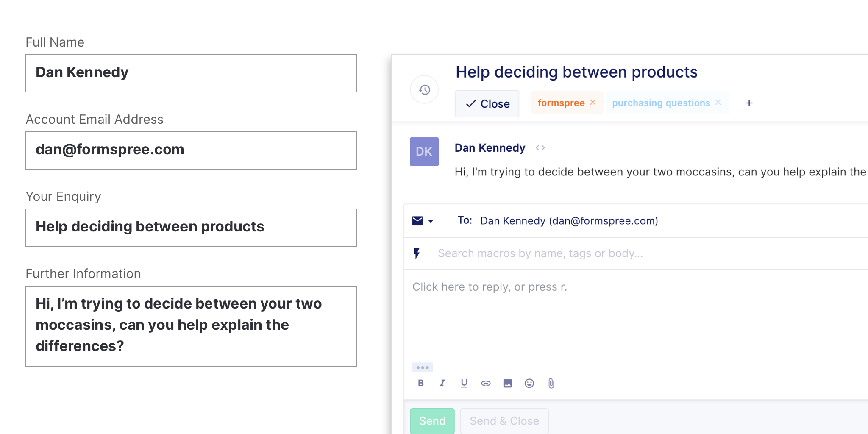The image size is (868, 434).
Task: Select the Account Email Address field
Action: pos(191,150)
